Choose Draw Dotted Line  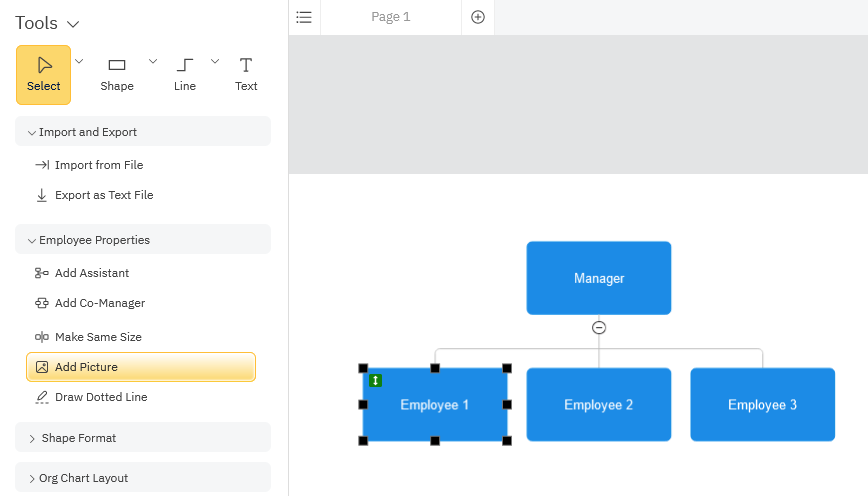[100, 397]
